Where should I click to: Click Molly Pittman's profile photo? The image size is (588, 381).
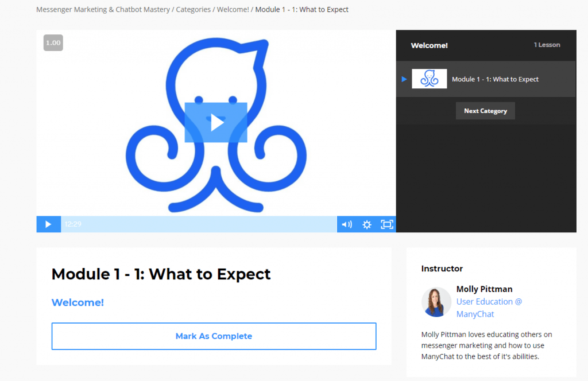point(436,302)
